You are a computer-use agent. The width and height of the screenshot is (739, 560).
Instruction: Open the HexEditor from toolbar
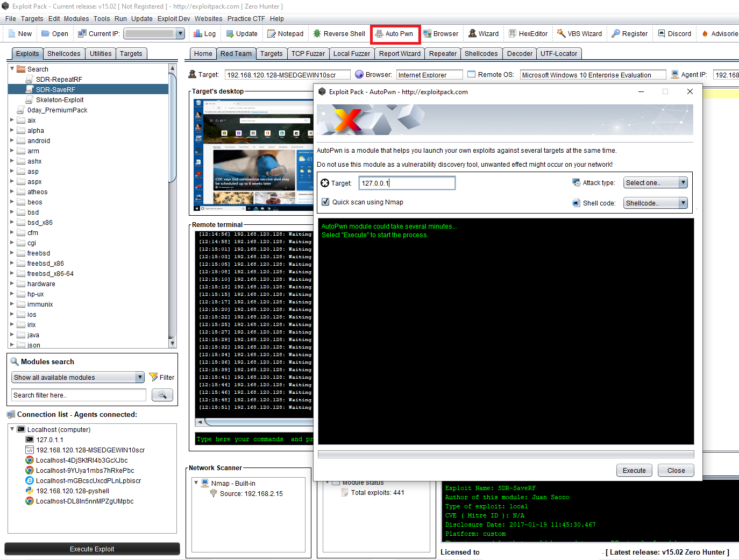pyautogui.click(x=528, y=33)
